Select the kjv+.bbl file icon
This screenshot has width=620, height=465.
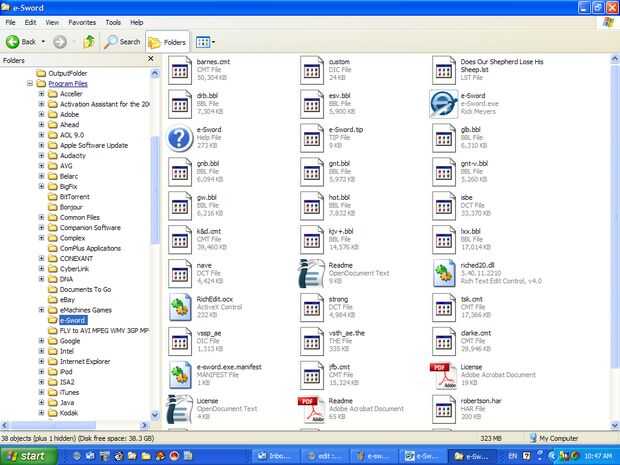(x=312, y=240)
